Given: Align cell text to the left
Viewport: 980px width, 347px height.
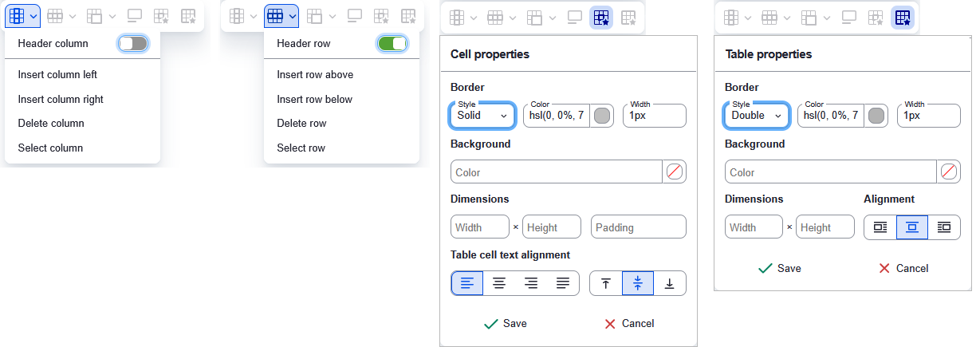Looking at the screenshot, I should tap(467, 283).
